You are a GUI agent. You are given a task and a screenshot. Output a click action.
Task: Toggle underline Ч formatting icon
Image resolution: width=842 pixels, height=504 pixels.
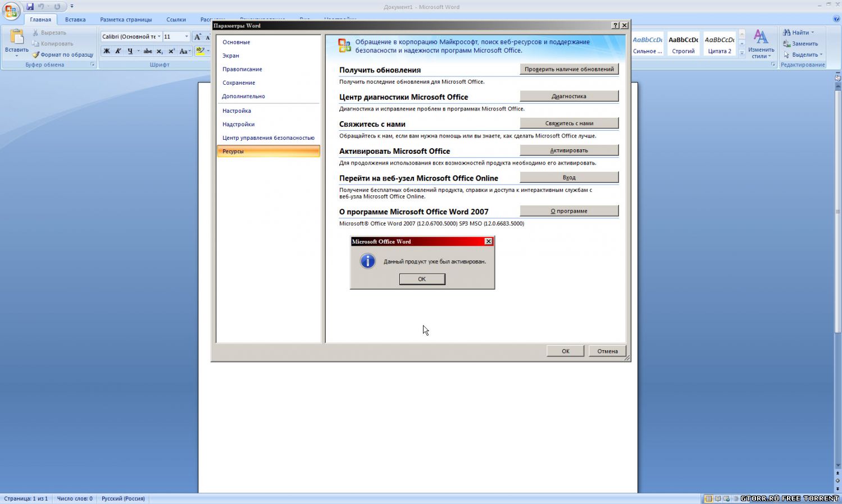(x=130, y=51)
